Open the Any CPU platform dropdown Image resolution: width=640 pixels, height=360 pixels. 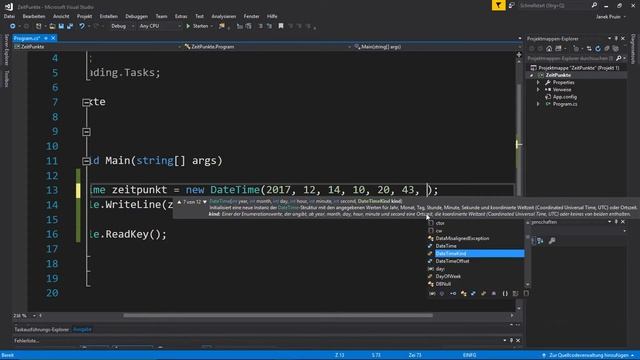(160, 26)
